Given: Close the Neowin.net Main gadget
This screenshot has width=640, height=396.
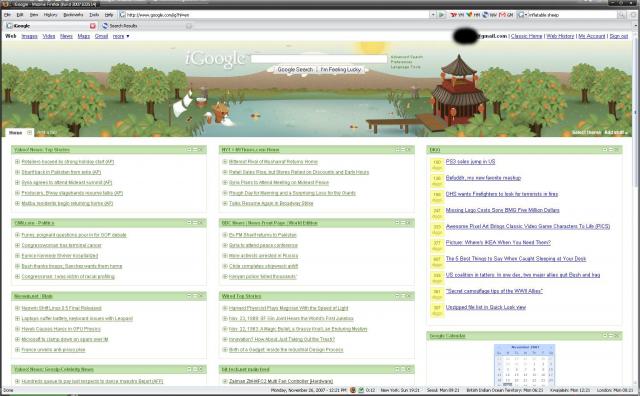Looking at the screenshot, I should coord(200,296).
